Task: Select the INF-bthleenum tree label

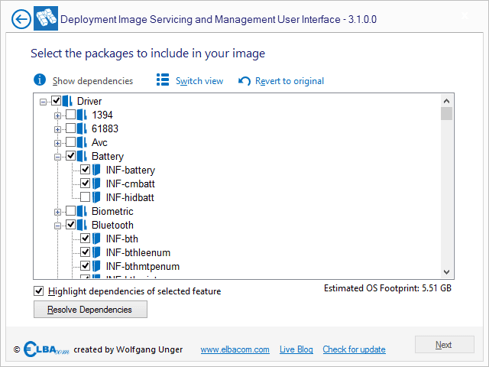Action: 138,252
